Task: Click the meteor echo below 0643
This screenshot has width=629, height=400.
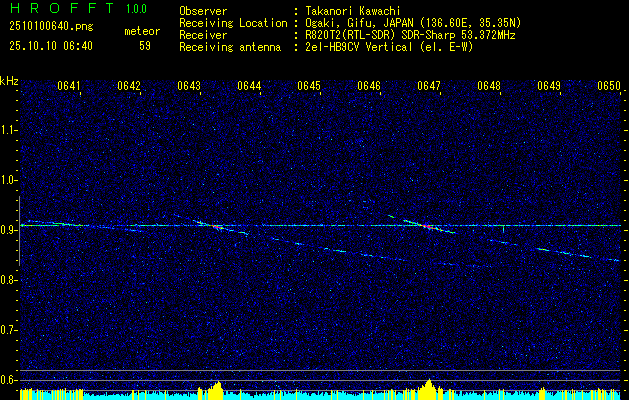Action: 213,226
